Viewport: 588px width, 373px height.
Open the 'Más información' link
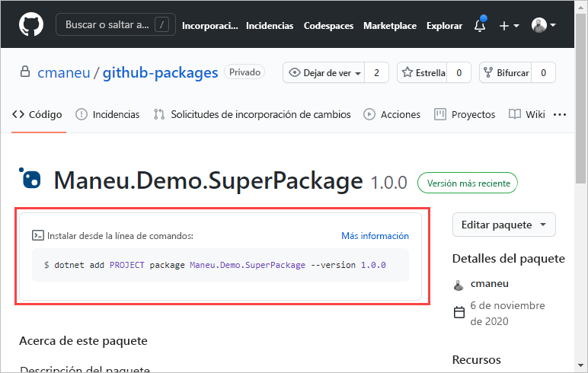(x=375, y=236)
